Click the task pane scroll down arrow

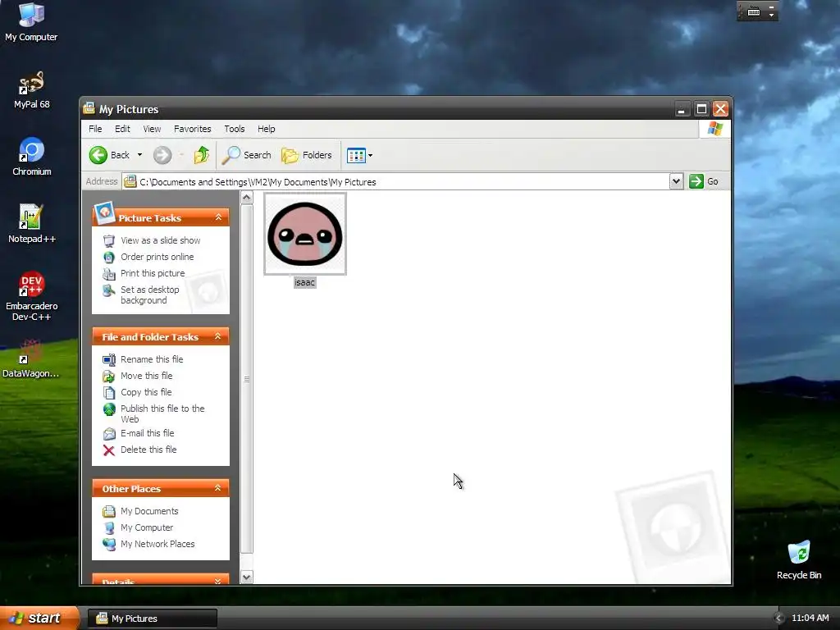246,577
